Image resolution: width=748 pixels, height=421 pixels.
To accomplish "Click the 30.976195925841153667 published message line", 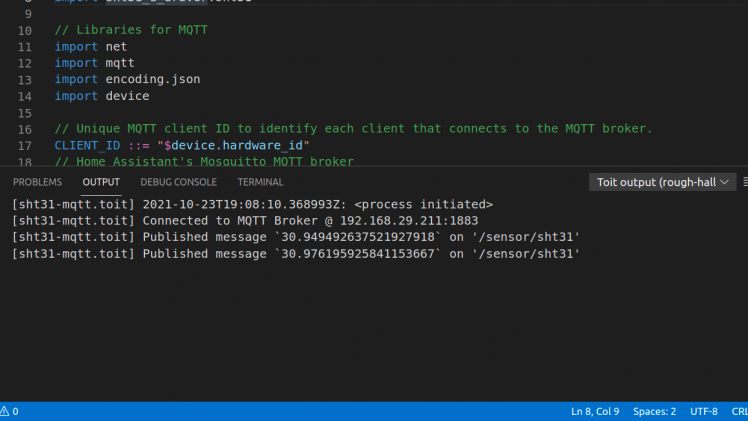I will point(296,254).
